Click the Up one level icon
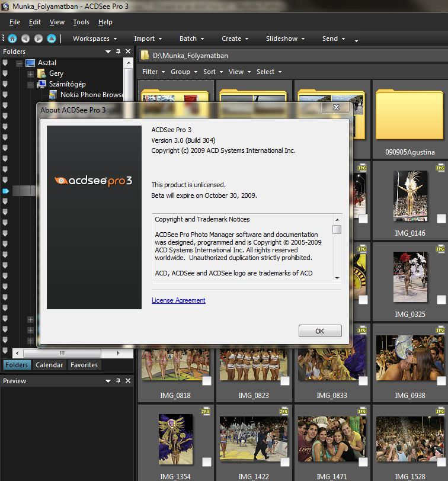The width and height of the screenshot is (448, 481). pyautogui.click(x=52, y=39)
